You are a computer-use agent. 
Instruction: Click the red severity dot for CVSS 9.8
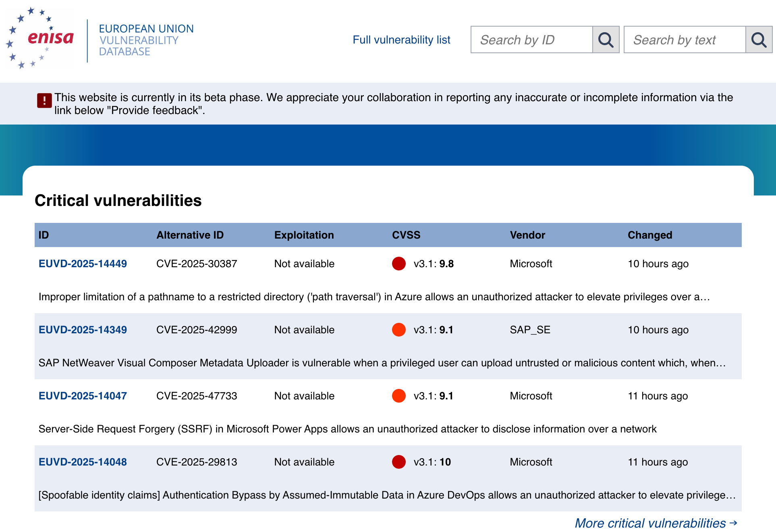coord(398,264)
